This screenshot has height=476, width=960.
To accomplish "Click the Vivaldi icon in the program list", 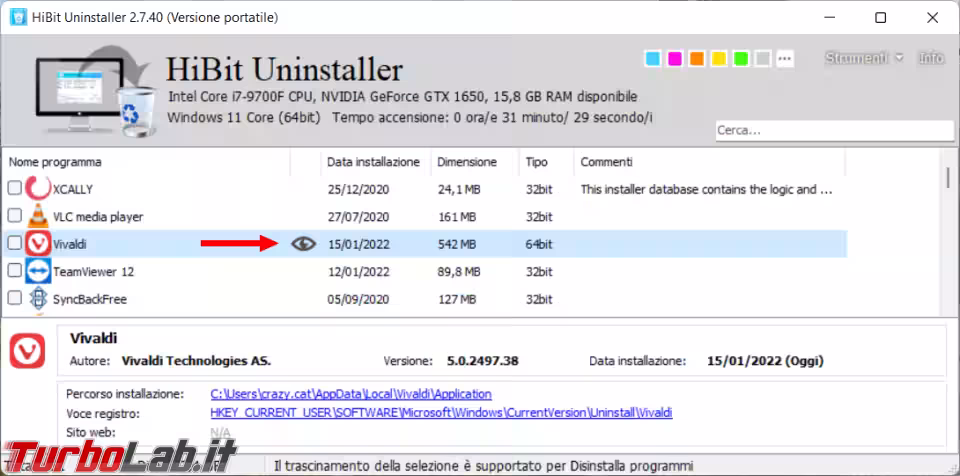I will [x=38, y=244].
